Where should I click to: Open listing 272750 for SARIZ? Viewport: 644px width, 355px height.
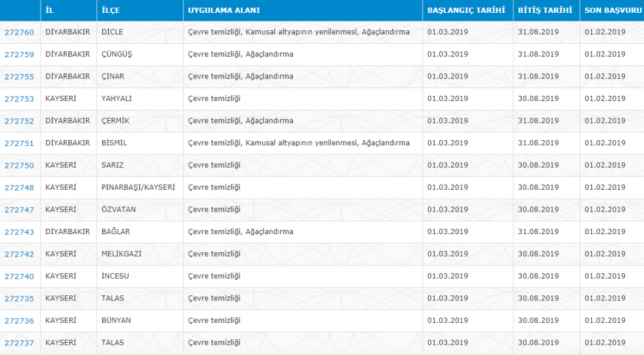coord(19,165)
